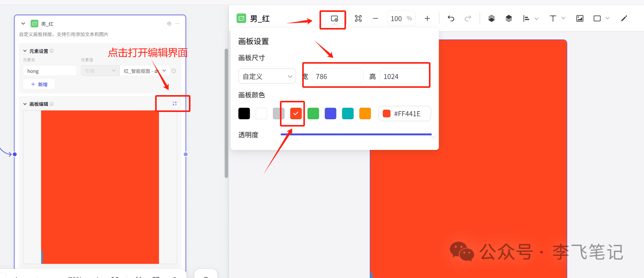The image size is (644, 278).
Task: Click the green node icon in left card
Action: [x=35, y=24]
